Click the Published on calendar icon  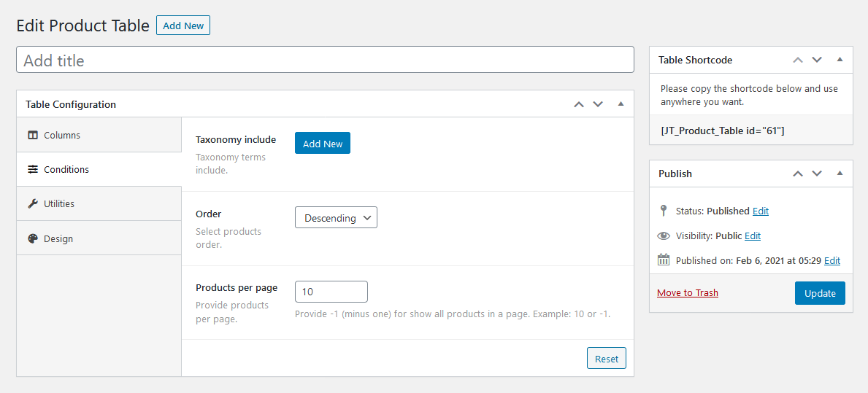coord(663,260)
